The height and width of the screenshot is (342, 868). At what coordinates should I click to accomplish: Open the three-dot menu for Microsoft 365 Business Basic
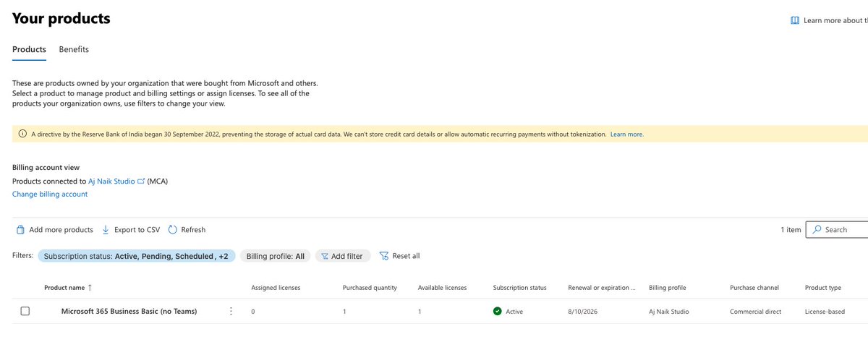[x=231, y=311]
